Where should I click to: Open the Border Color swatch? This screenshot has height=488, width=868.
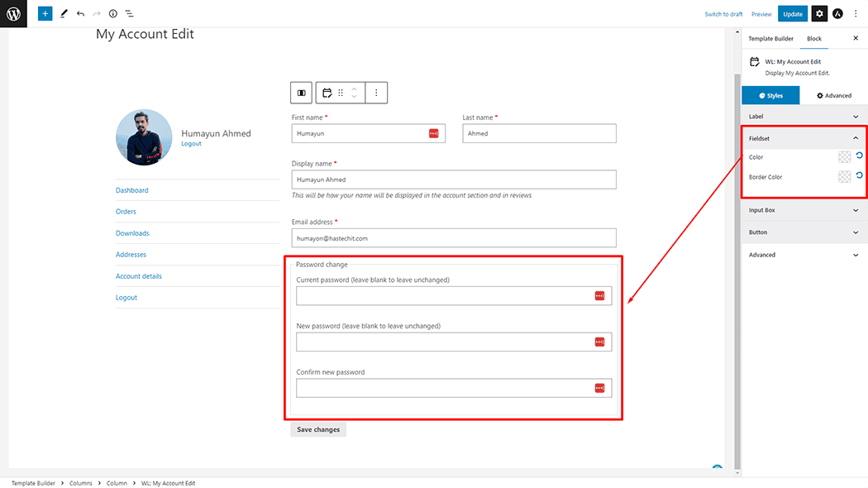coord(844,176)
